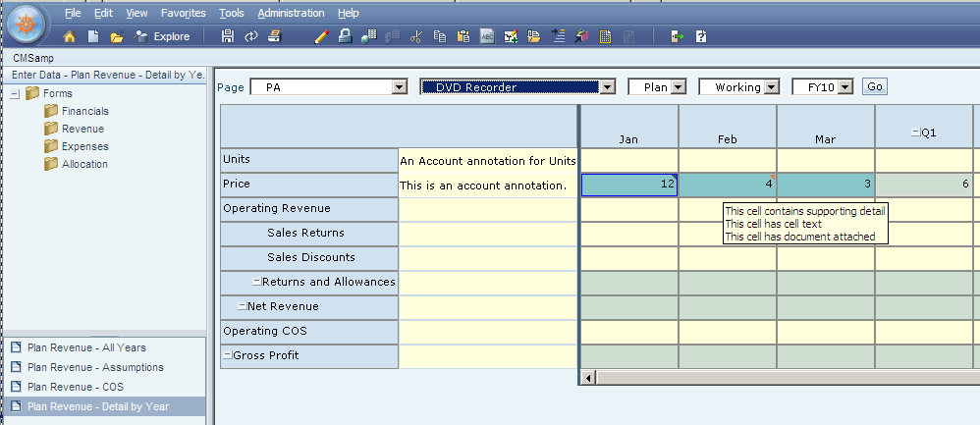Go to Home page icon
This screenshot has width=980, height=425.
pos(70,37)
